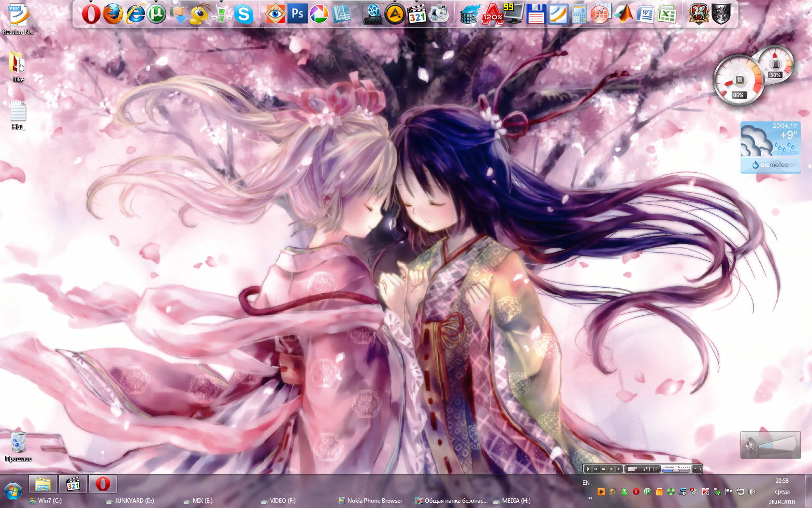Click the Opera tray icon

pyautogui.click(x=636, y=492)
